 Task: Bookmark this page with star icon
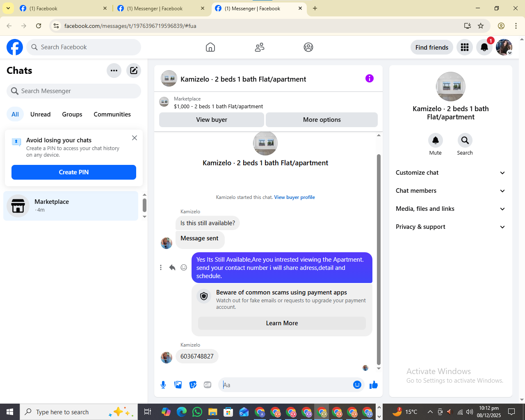pyautogui.click(x=481, y=26)
